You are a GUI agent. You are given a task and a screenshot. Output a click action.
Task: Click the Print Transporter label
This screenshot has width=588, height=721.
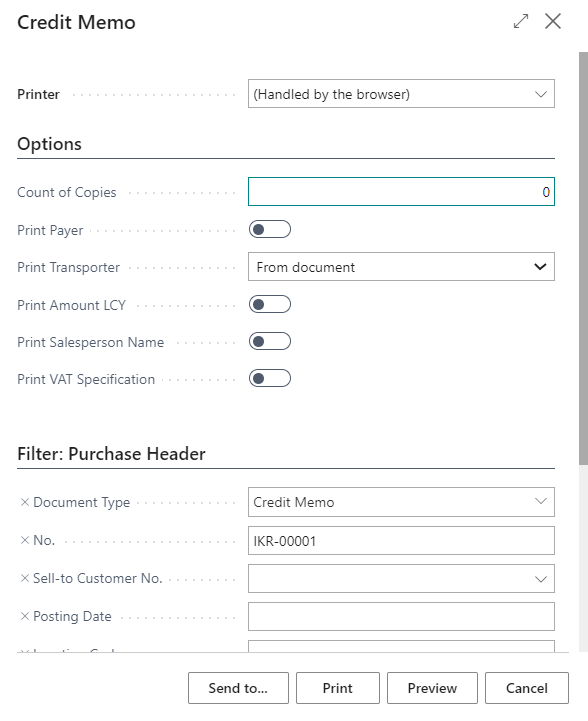[x=69, y=268]
